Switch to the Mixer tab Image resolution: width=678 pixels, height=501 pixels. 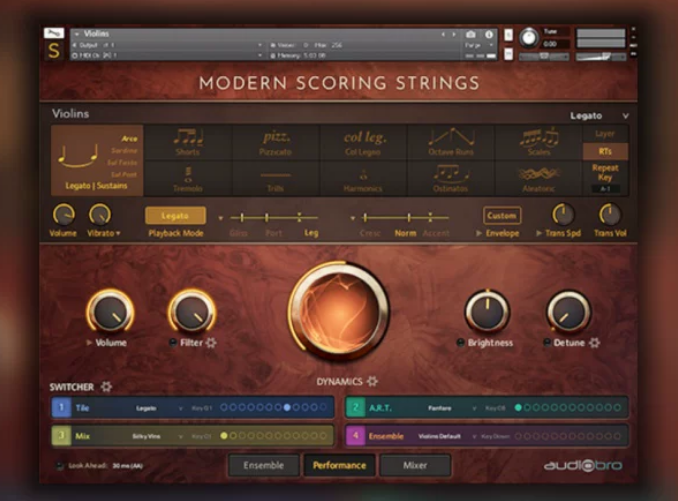(415, 466)
